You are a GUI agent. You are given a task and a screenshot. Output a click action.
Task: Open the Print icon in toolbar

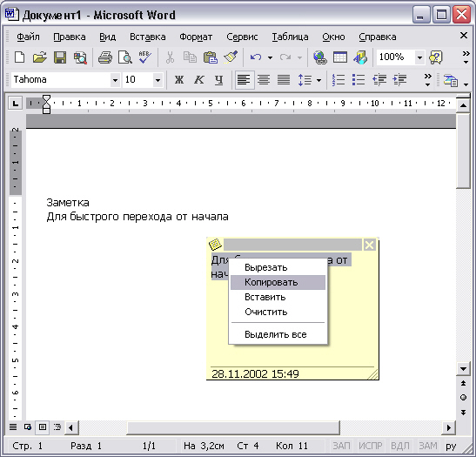point(105,57)
